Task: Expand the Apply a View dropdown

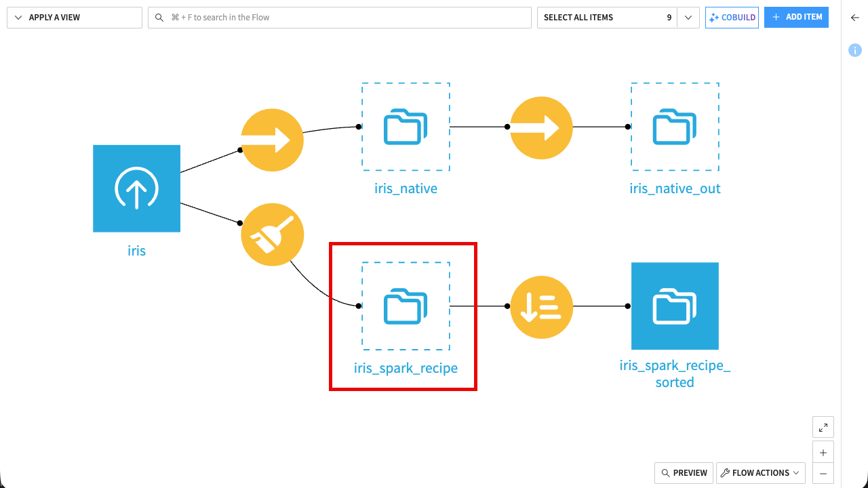Action: (x=75, y=18)
